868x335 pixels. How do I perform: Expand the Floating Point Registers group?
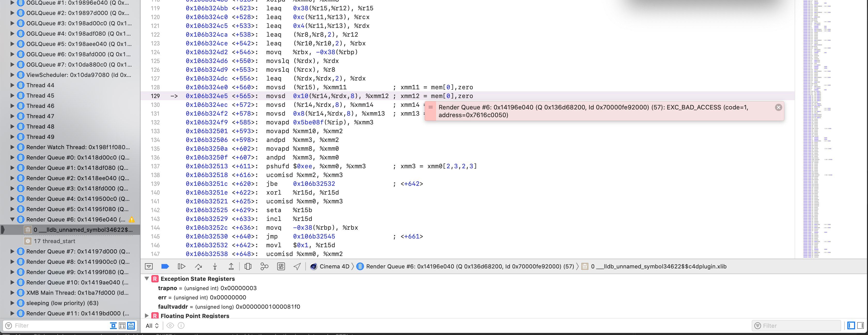[x=146, y=315]
